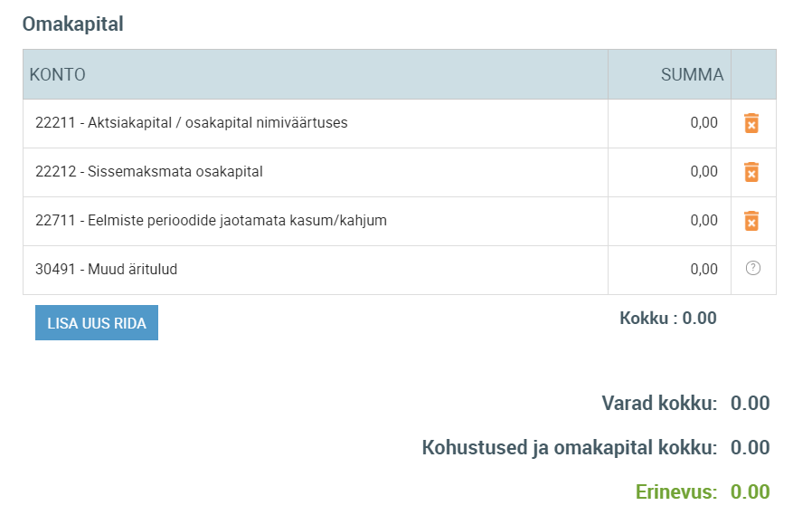
Task: Delete the 22211 Aktsiakapital row
Action: pos(751,123)
